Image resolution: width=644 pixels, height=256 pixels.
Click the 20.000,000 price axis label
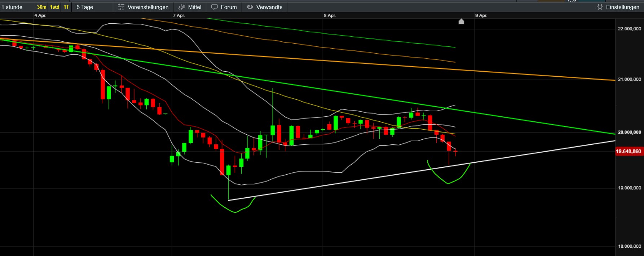(630, 132)
